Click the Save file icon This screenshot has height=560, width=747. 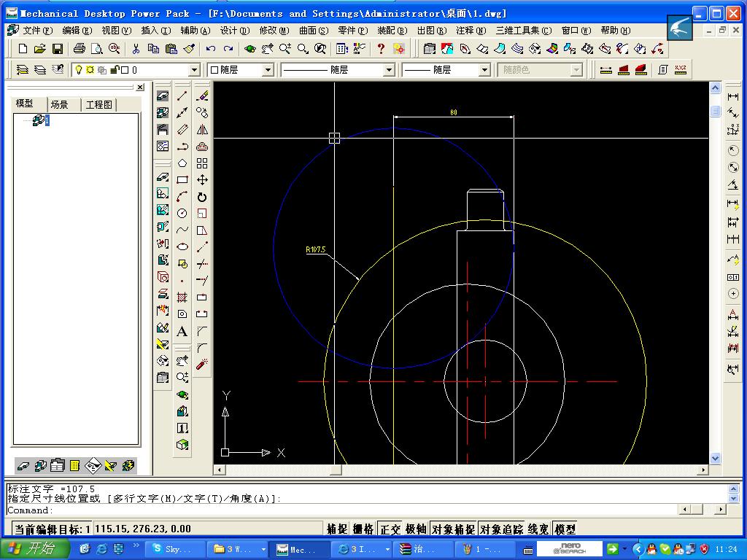pos(58,49)
